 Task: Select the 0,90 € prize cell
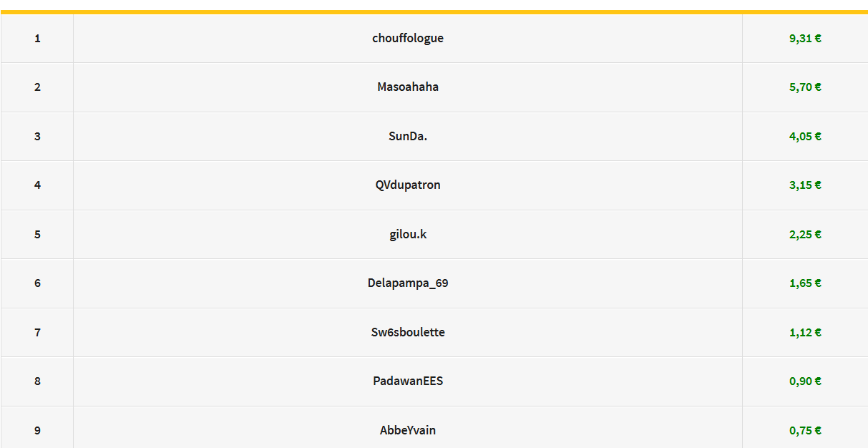tap(805, 381)
